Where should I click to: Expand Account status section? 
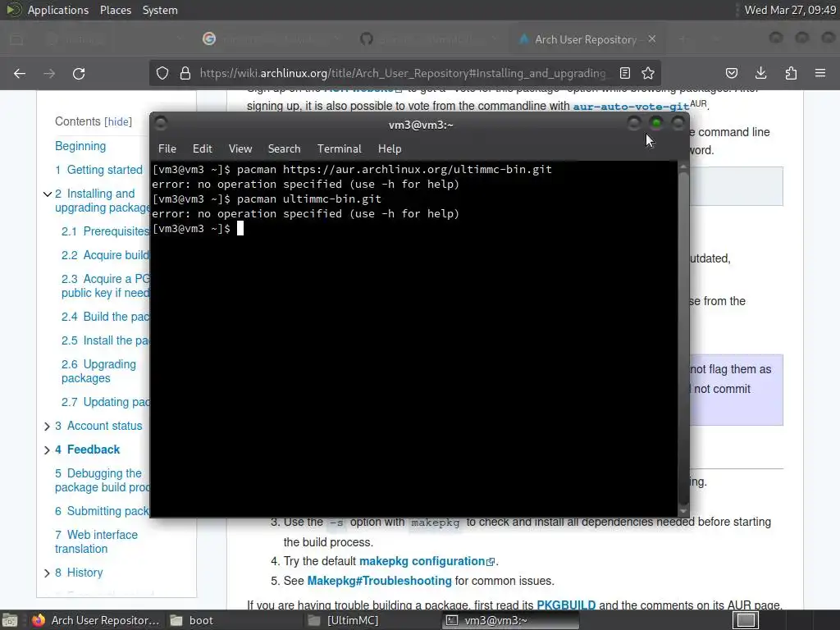click(47, 427)
